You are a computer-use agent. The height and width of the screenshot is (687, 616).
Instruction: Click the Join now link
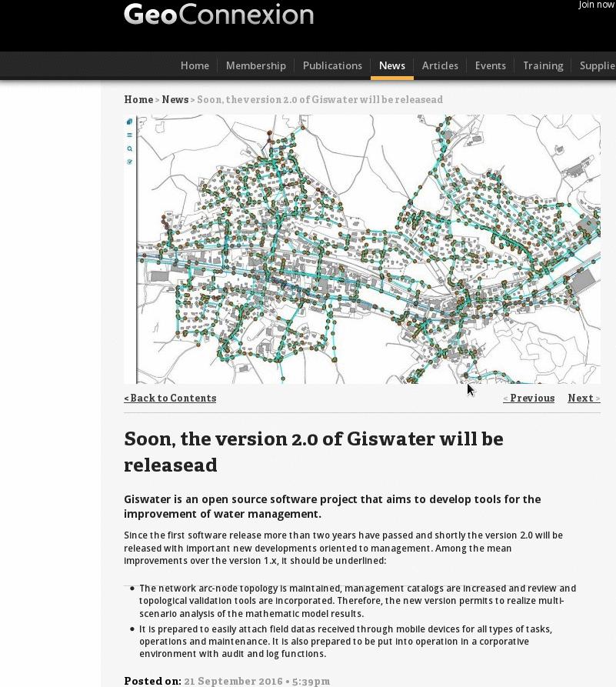pyautogui.click(x=597, y=5)
